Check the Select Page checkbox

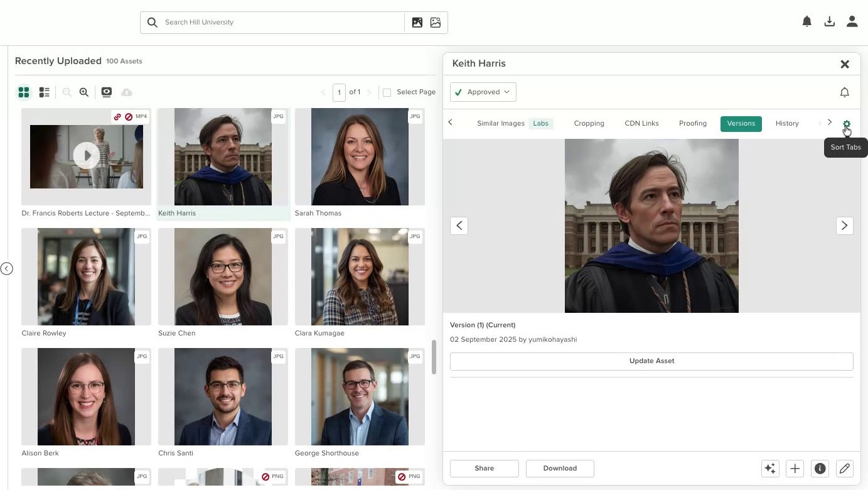(x=387, y=92)
